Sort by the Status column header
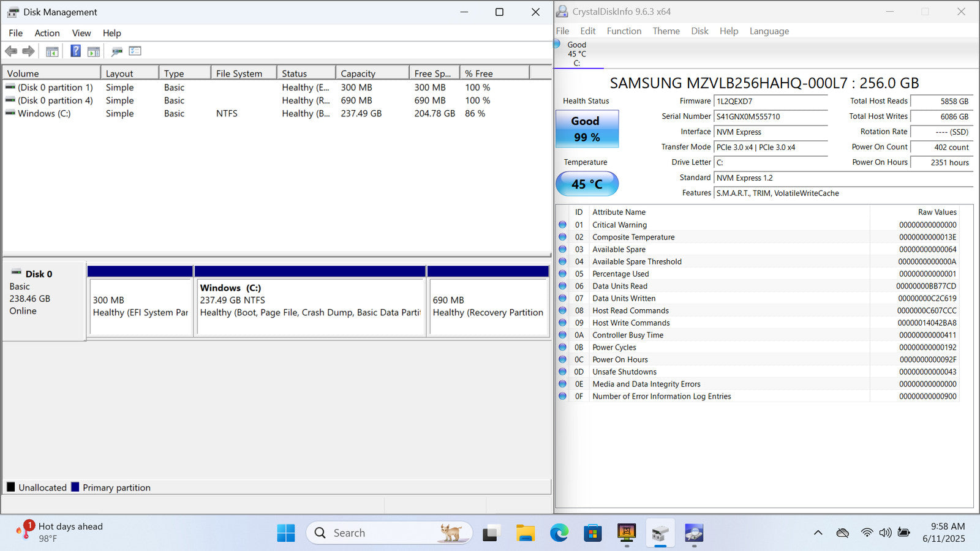The image size is (980, 551). [306, 73]
